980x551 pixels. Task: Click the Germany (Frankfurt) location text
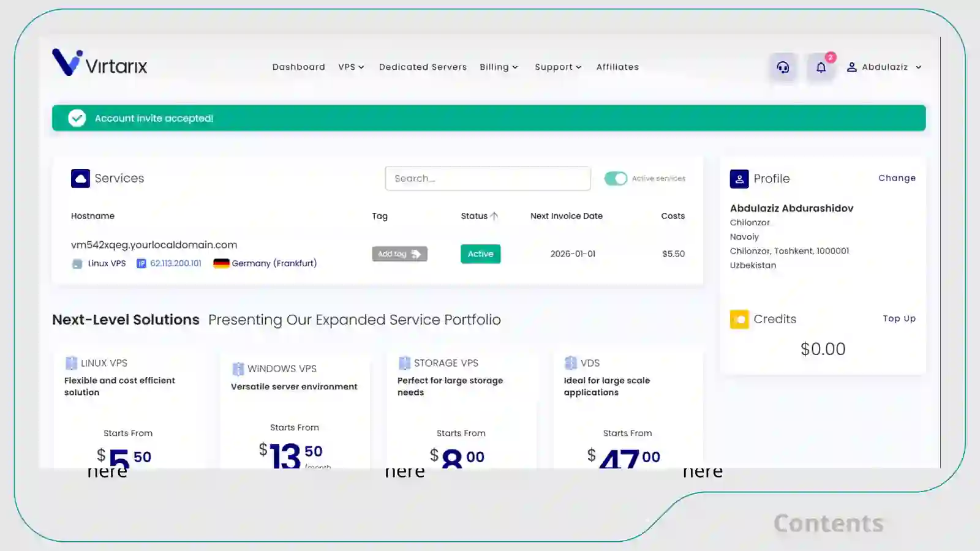pos(274,263)
